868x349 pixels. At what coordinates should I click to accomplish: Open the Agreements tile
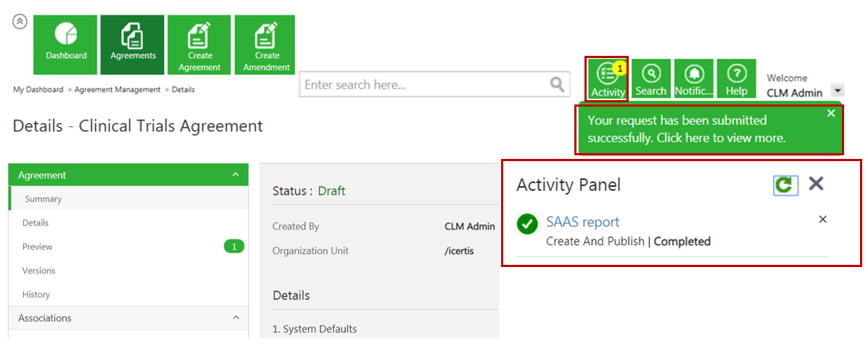[133, 44]
